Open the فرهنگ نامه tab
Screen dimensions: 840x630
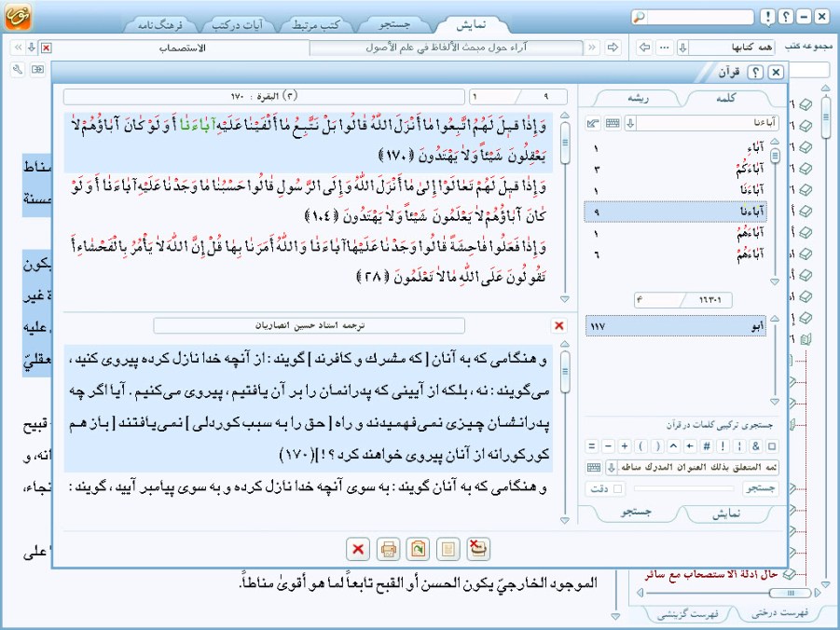click(x=159, y=24)
